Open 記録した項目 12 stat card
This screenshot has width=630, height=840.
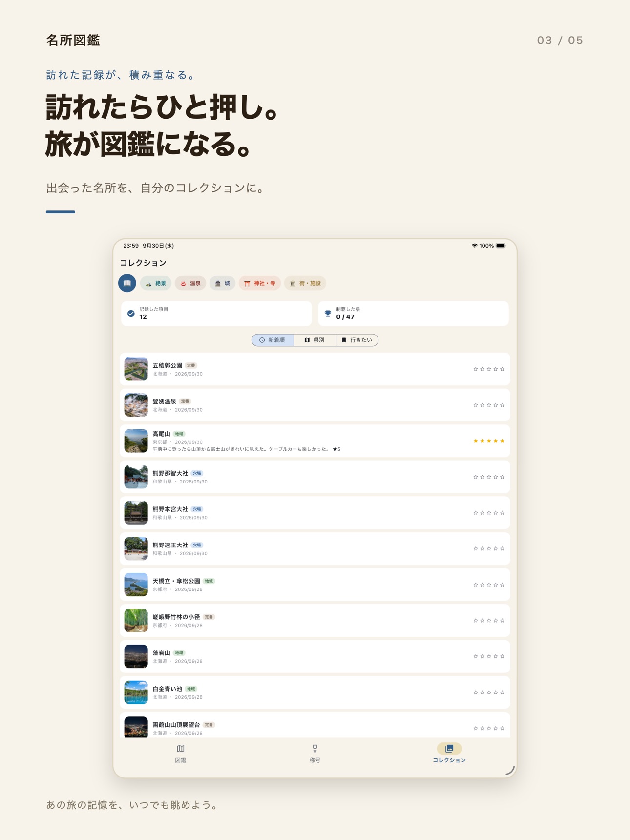pos(216,314)
